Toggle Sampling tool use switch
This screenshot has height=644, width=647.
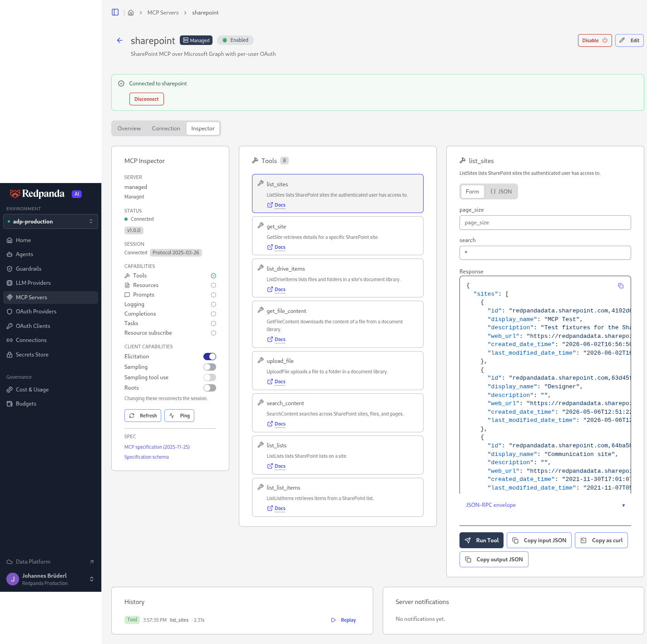(x=210, y=377)
